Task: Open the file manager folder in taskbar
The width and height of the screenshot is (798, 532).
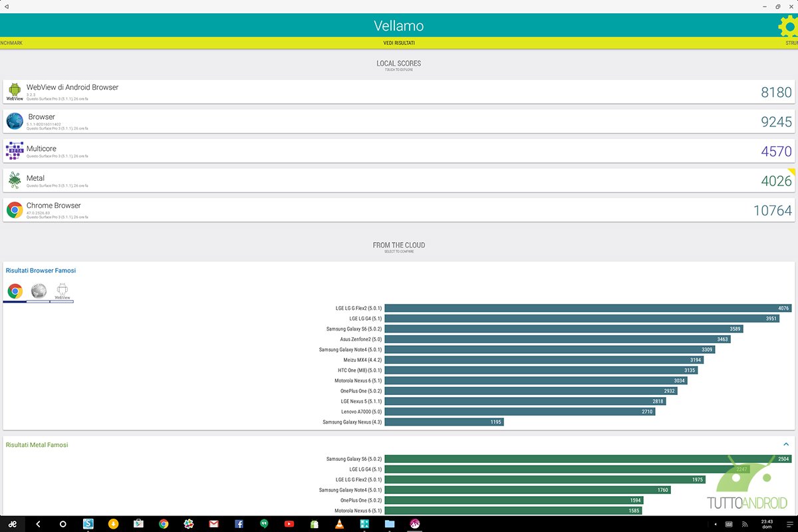Action: pyautogui.click(x=390, y=524)
